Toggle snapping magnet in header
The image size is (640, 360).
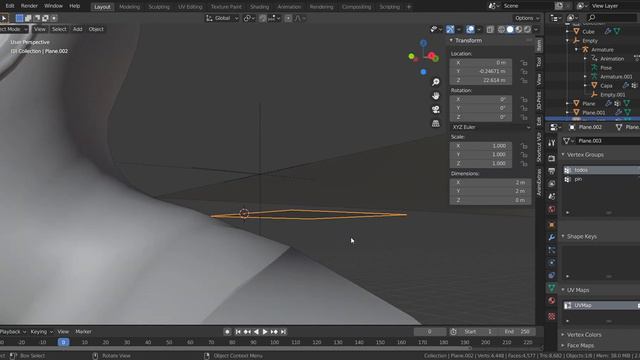(x=263, y=18)
